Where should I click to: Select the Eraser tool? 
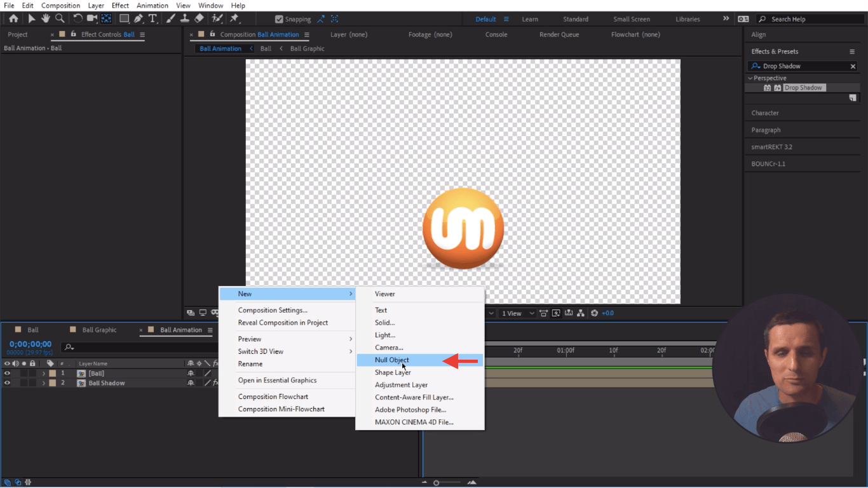coord(199,18)
